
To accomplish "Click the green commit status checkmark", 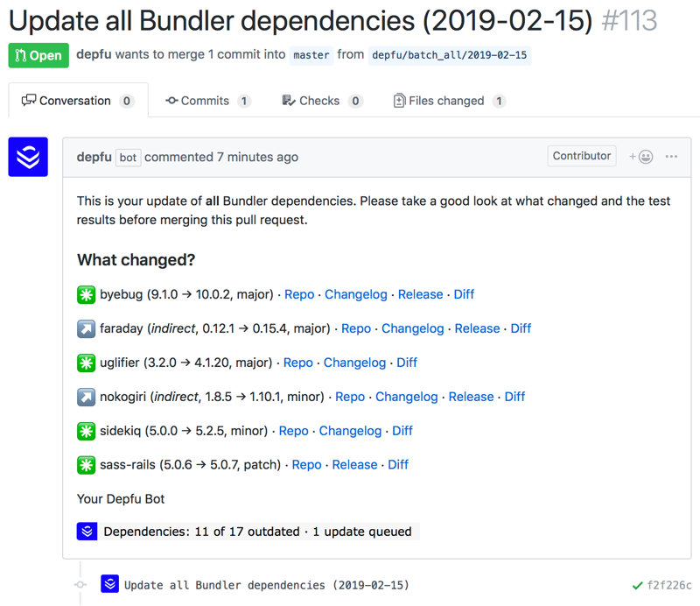I will click(637, 585).
